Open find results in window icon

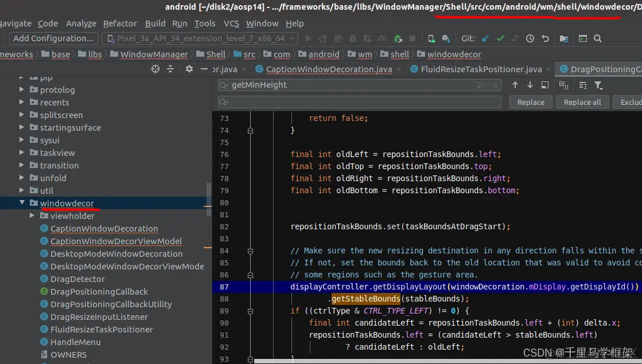point(545,85)
